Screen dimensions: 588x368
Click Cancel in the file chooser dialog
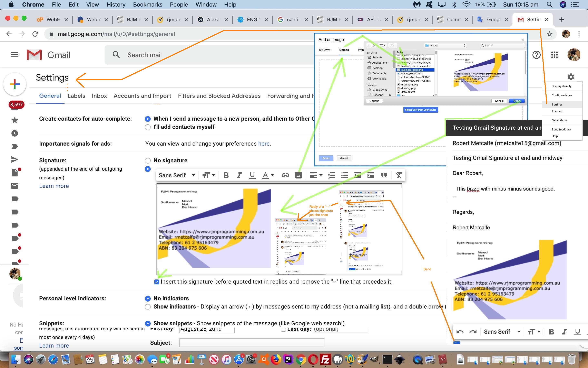coord(499,101)
